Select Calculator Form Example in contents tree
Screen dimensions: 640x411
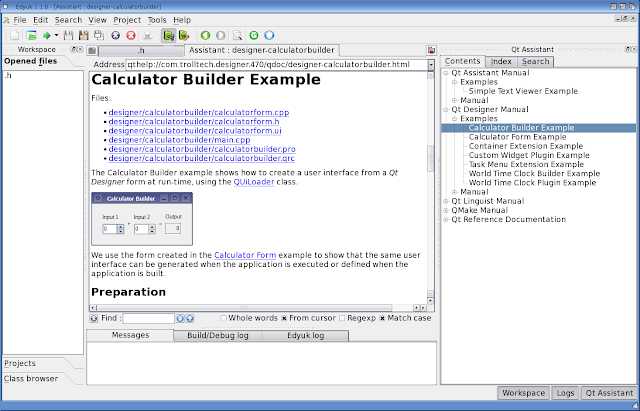(517, 137)
